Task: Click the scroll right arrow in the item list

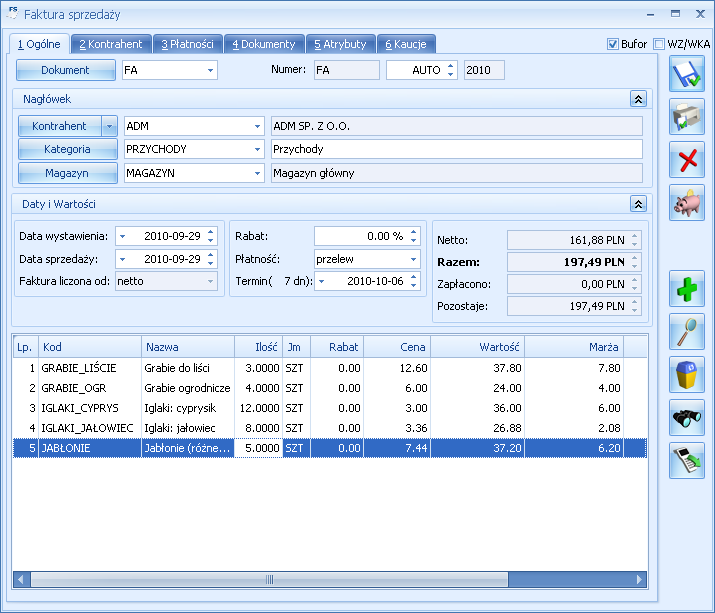Action: pyautogui.click(x=639, y=580)
